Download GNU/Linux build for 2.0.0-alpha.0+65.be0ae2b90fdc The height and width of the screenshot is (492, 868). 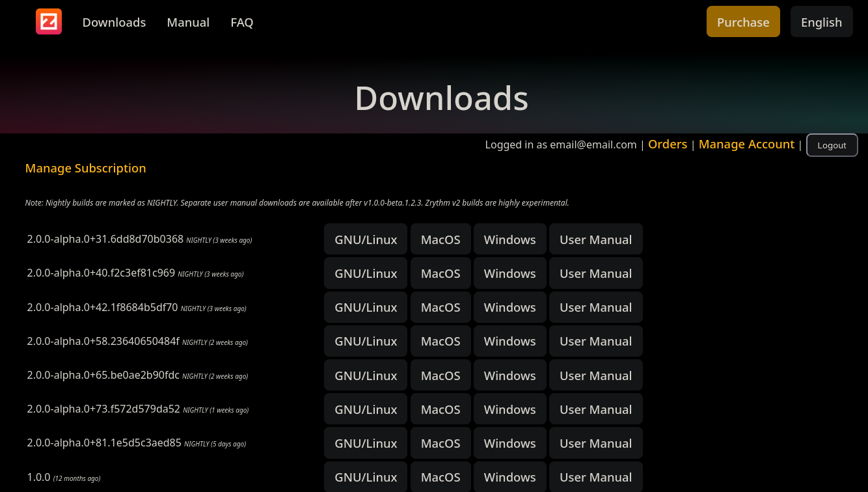(x=366, y=376)
